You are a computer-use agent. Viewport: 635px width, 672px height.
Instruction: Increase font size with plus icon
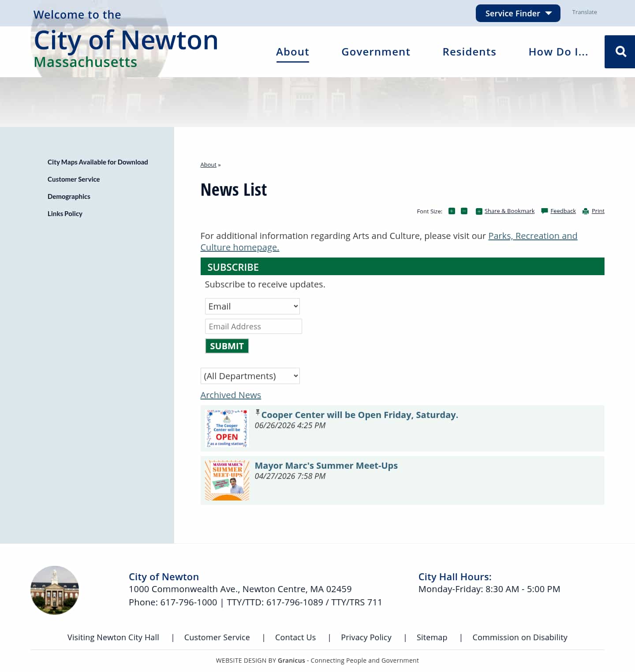click(x=452, y=211)
